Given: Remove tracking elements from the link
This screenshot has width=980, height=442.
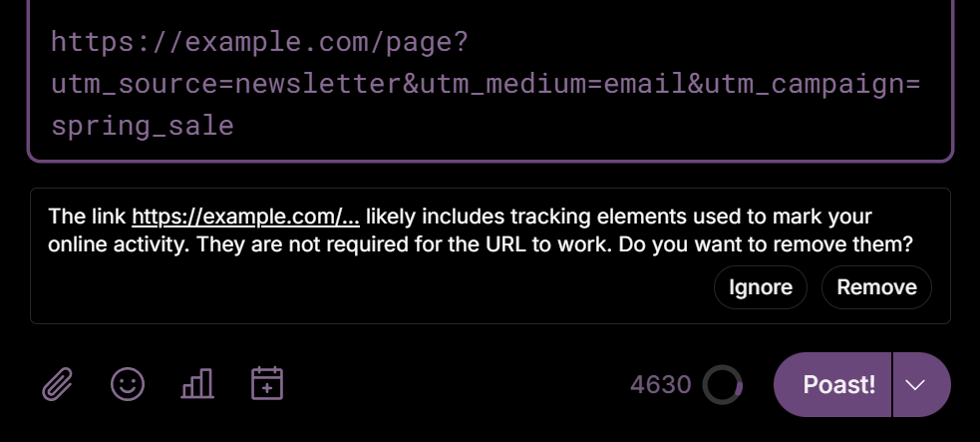Looking at the screenshot, I should [x=876, y=287].
